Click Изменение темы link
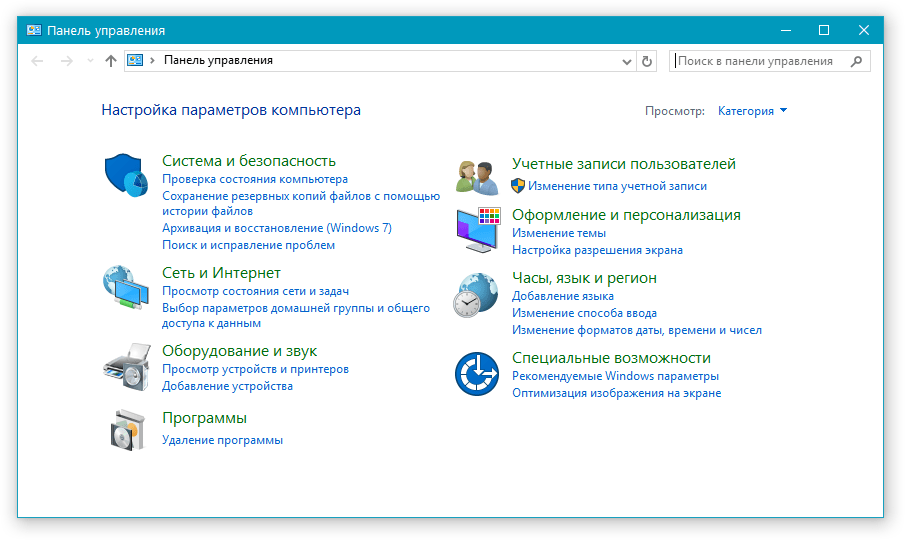This screenshot has height=540, width=905. coord(559,233)
